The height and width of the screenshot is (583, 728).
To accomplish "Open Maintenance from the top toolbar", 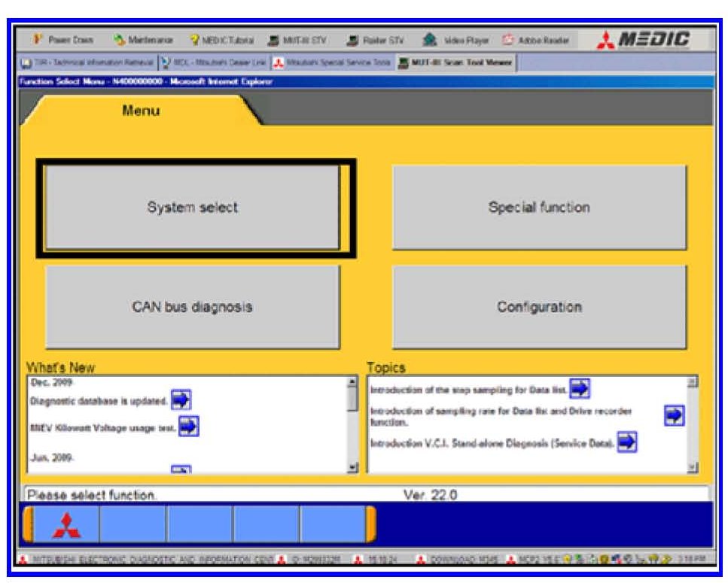I will 145,40.
